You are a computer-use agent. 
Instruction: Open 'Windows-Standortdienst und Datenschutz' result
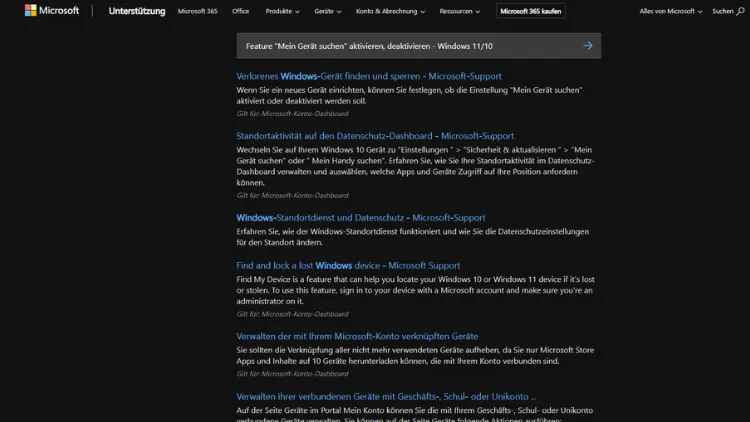[361, 218]
